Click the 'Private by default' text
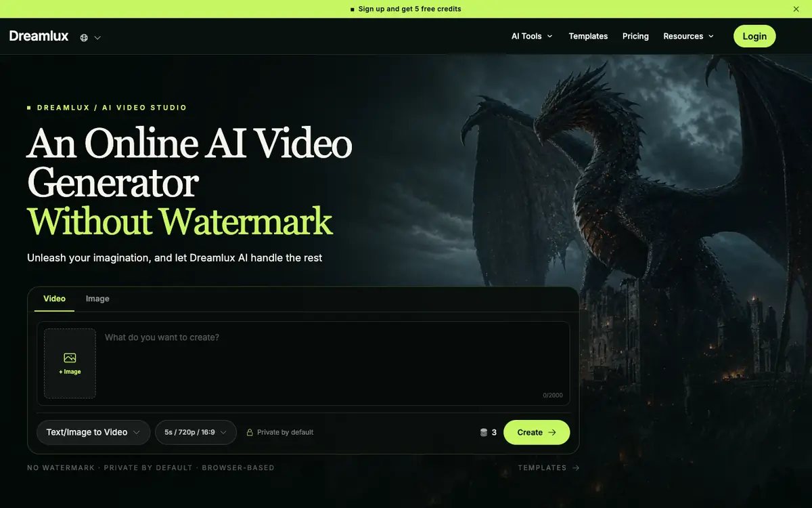 click(285, 432)
